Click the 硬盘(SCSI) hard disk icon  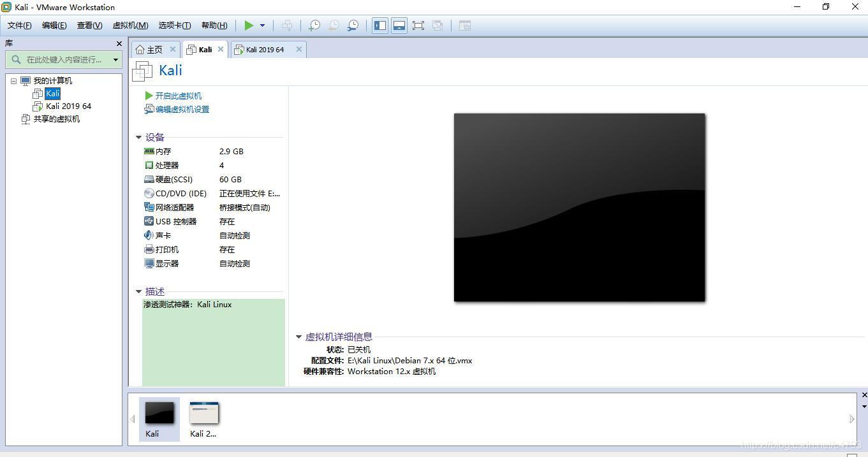click(x=149, y=180)
